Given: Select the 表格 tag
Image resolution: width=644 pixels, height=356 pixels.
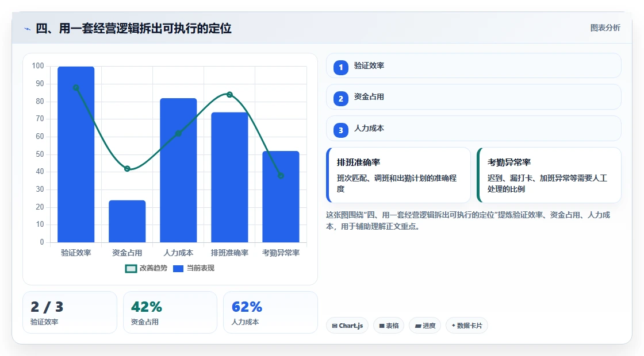Looking at the screenshot, I should (x=389, y=326).
